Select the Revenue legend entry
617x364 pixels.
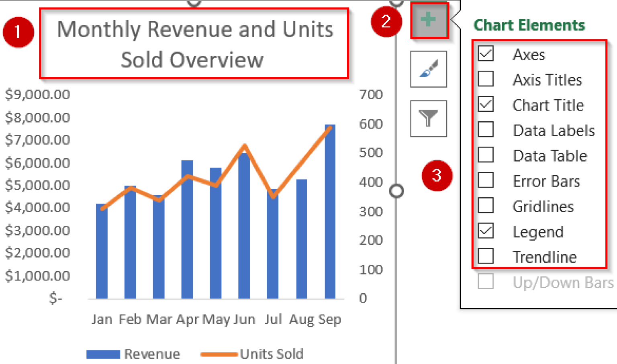point(134,354)
